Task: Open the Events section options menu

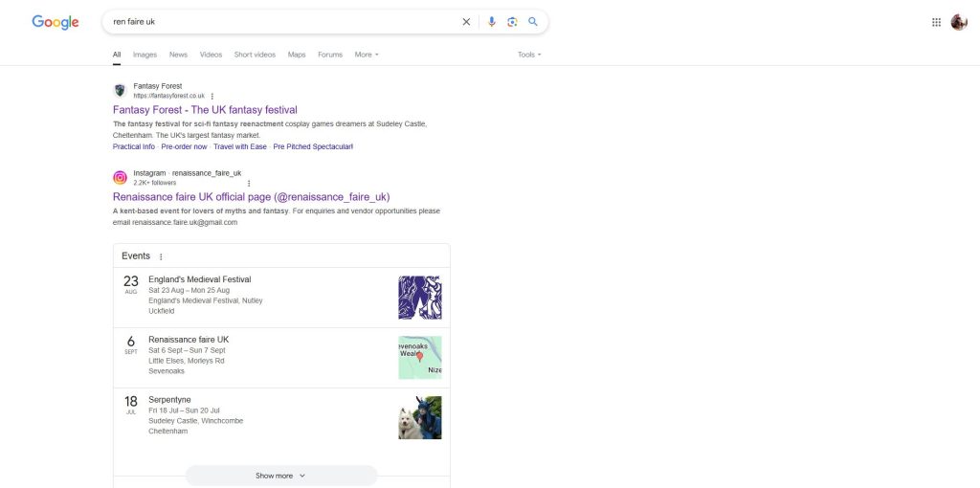Action: click(x=161, y=256)
